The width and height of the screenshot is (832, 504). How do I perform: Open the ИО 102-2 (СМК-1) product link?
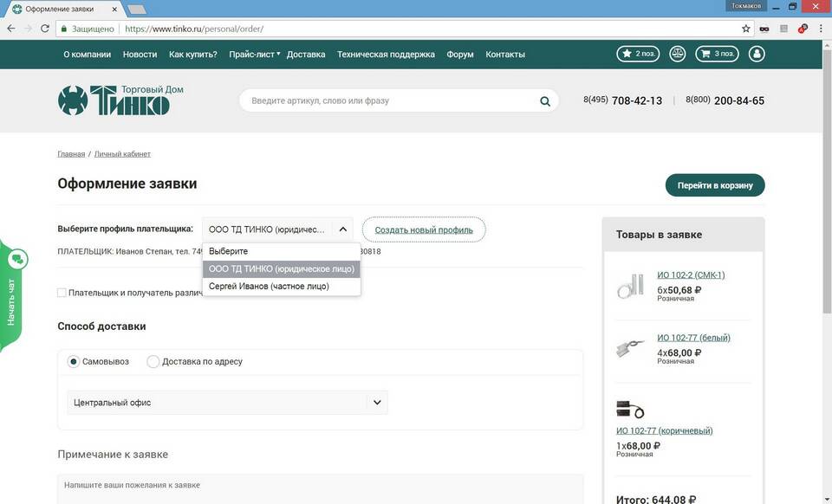691,275
